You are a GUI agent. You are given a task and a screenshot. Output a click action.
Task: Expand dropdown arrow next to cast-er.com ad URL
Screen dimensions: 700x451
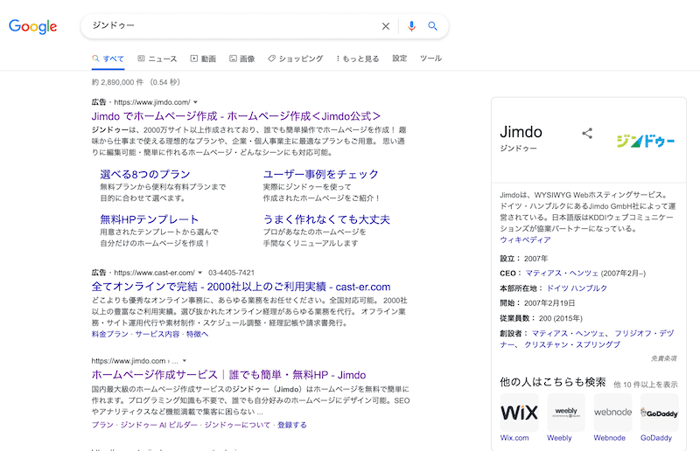(200, 272)
